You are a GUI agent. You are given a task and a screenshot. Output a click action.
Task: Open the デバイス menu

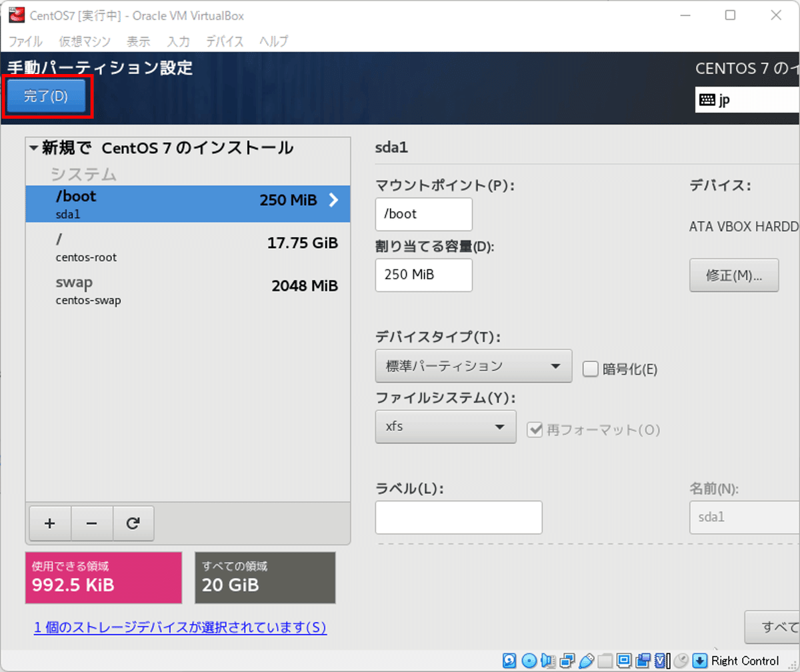[225, 41]
